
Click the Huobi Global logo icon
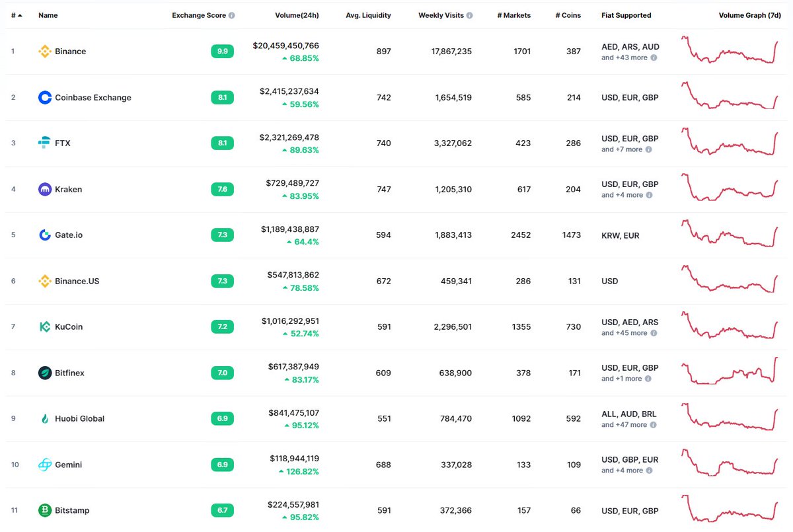pyautogui.click(x=45, y=419)
